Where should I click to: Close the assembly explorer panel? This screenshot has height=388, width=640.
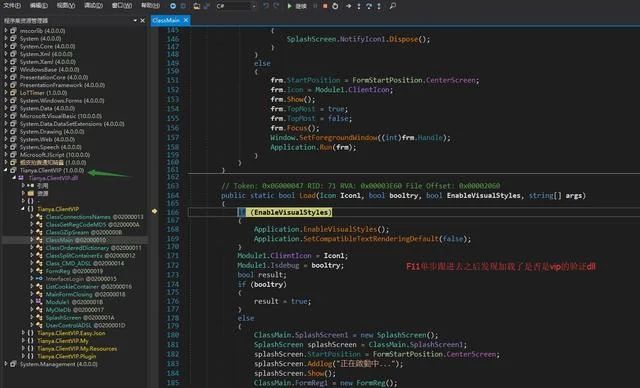tap(142, 20)
